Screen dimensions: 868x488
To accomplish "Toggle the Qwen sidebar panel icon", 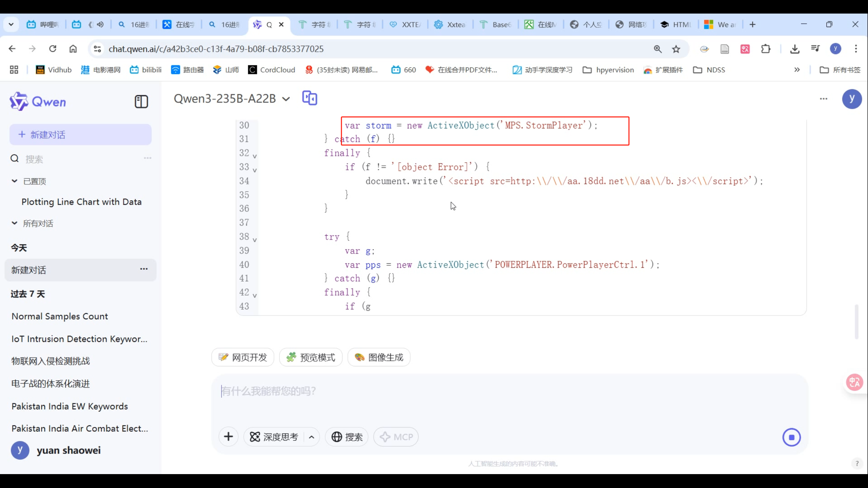I will (x=141, y=101).
